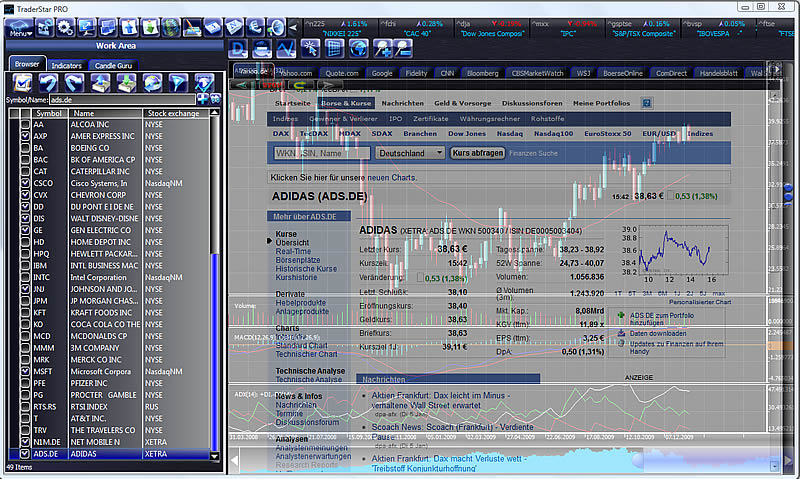
Task: Click the Dow Jones index link
Action: click(x=467, y=134)
